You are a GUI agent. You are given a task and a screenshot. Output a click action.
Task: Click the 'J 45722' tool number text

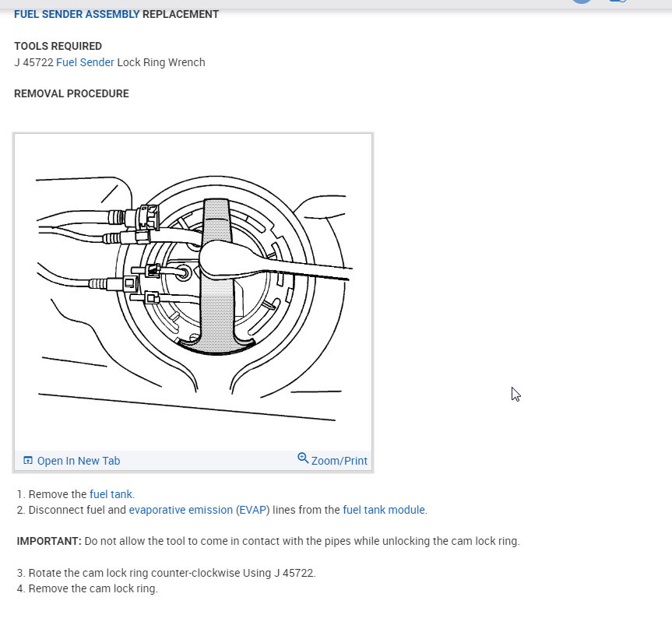pos(33,62)
